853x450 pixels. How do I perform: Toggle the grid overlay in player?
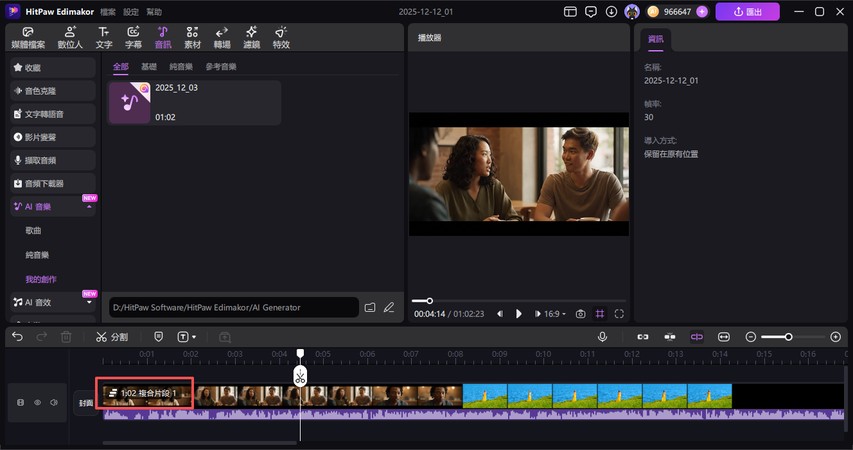599,314
